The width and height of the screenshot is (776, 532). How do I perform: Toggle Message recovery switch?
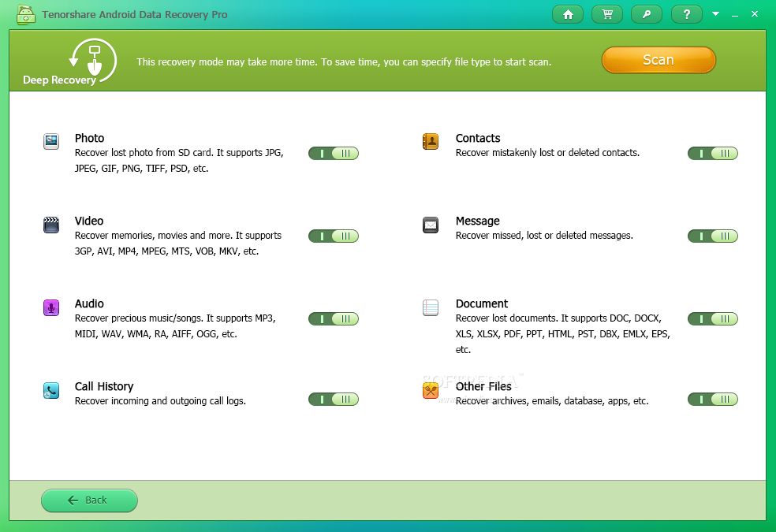(713, 236)
